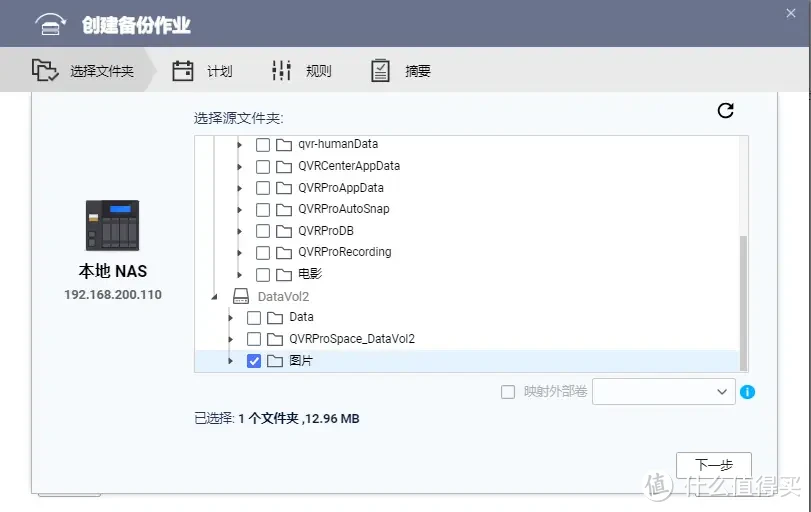
Task: Click folder icon of 图片
Action: 275,361
